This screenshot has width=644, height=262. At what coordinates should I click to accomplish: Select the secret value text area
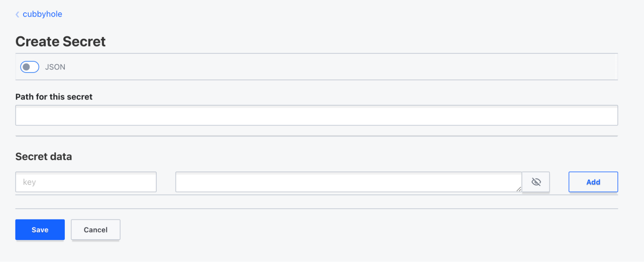pyautogui.click(x=348, y=182)
